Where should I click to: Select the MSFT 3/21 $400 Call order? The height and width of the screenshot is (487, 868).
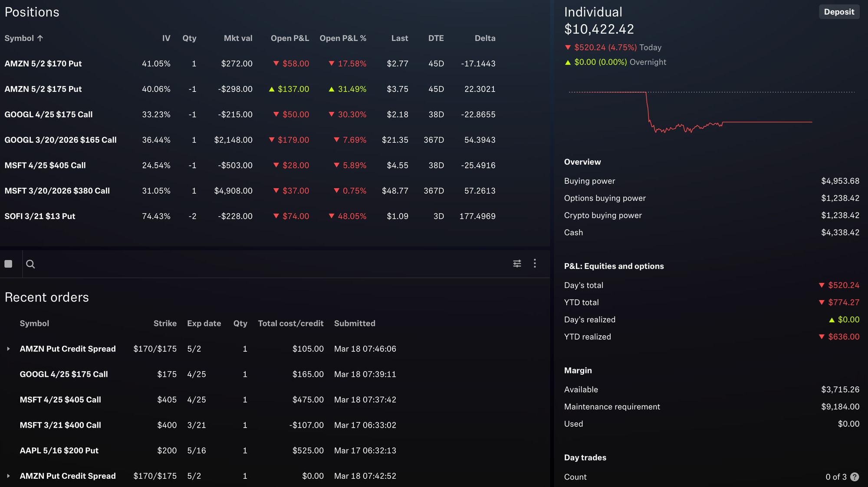tap(208, 425)
